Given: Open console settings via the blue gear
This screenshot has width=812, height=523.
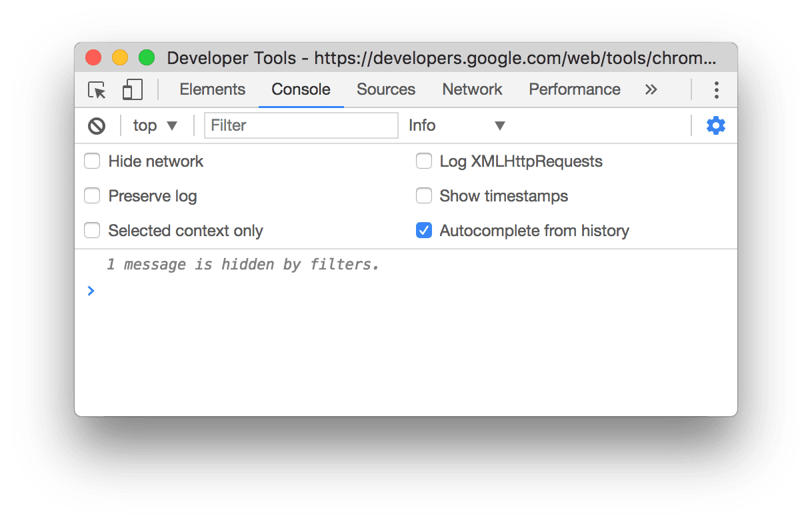Looking at the screenshot, I should tap(715, 125).
